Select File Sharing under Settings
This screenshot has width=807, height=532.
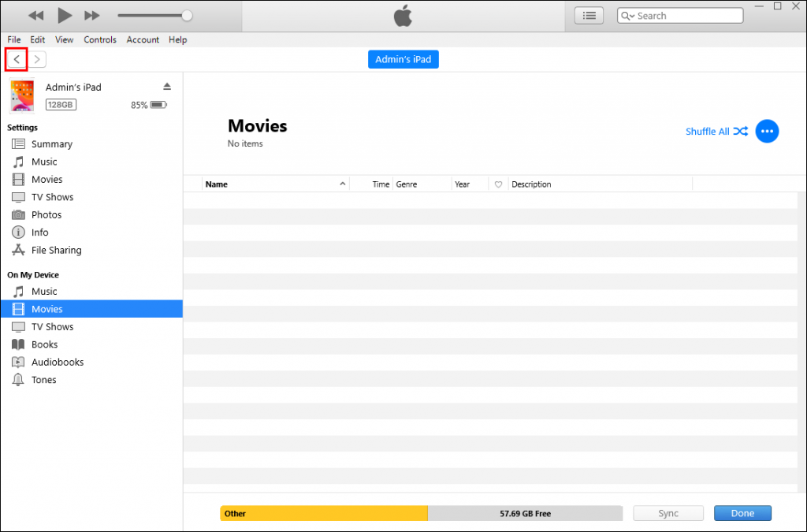[91, 250]
